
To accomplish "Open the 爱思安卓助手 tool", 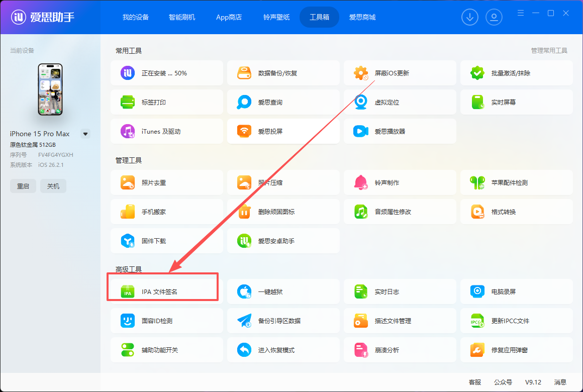I will (283, 241).
